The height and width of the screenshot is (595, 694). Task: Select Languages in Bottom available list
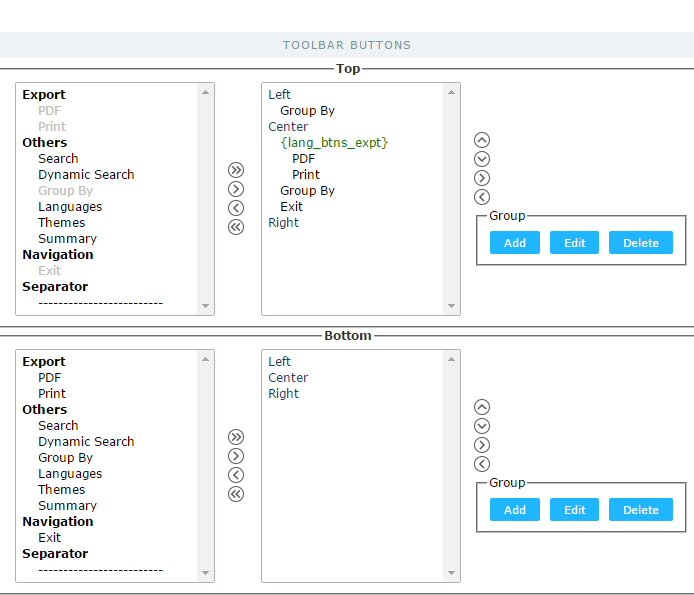click(x=70, y=474)
